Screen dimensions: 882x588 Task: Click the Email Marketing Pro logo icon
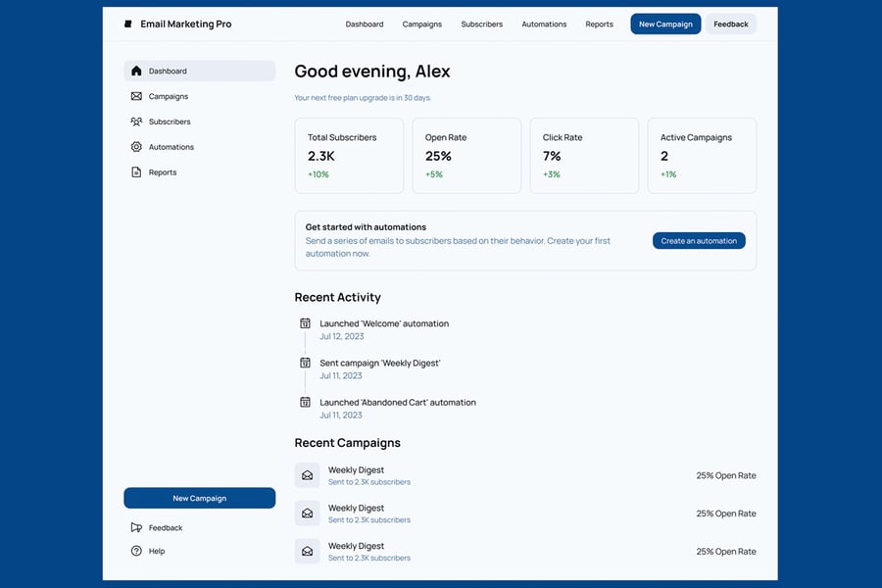[128, 24]
